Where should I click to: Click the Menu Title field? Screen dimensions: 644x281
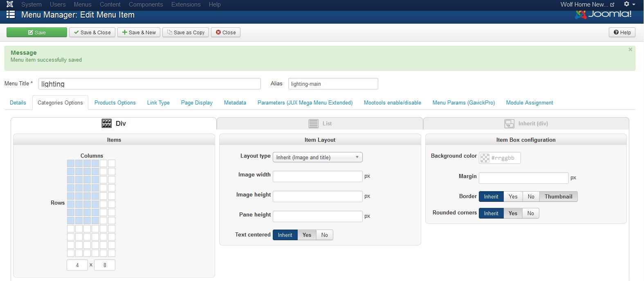150,84
